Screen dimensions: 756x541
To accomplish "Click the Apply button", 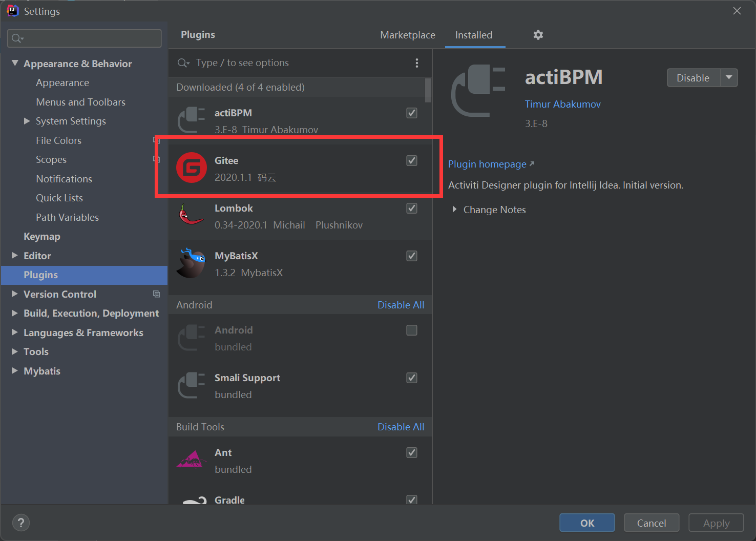I will (716, 523).
